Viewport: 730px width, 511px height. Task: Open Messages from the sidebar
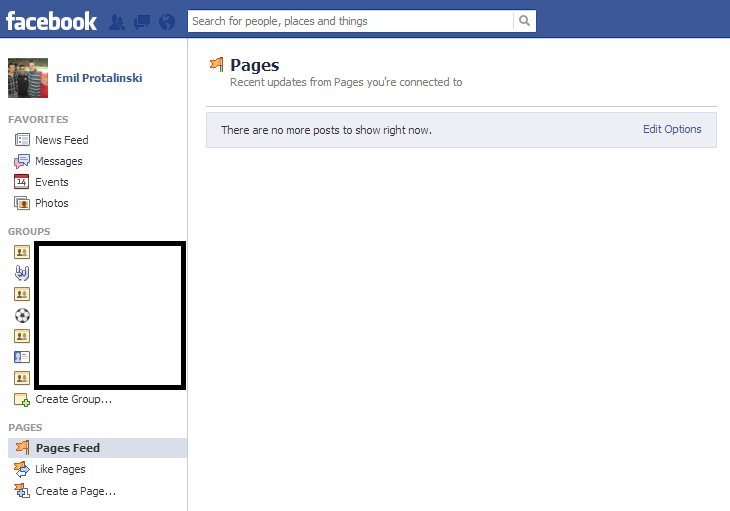pyautogui.click(x=59, y=161)
